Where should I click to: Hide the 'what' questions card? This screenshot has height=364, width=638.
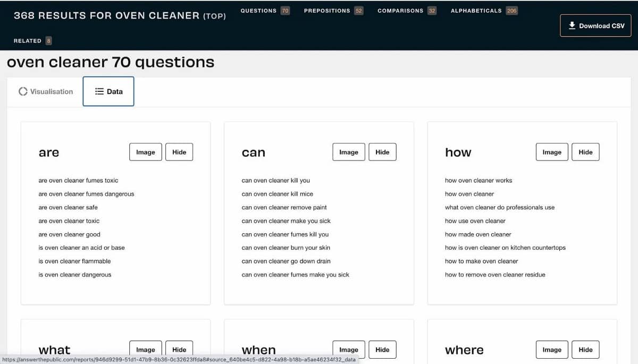pyautogui.click(x=179, y=350)
